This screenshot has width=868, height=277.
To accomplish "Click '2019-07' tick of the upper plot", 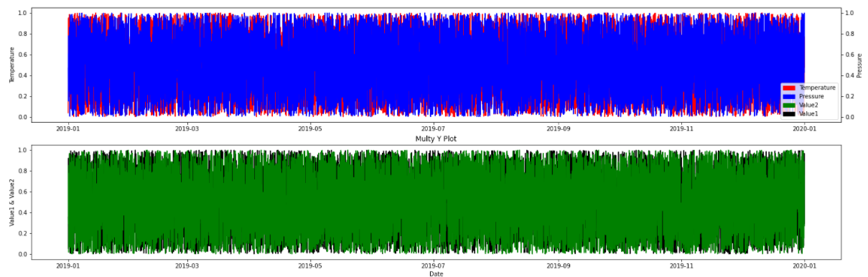I will click(x=434, y=128).
